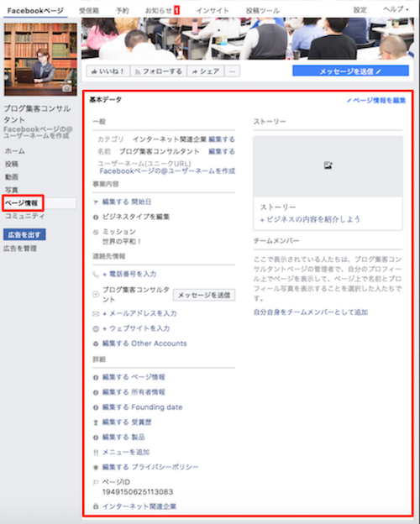Click メニューを追加 link

pyautogui.click(x=126, y=452)
